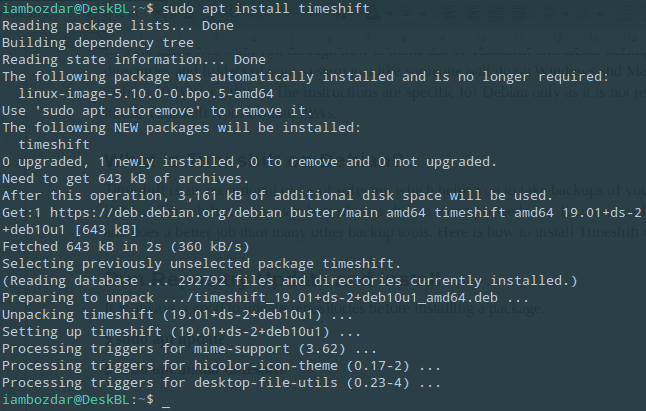
Task: Click the blinking cursor at the bottom prompt
Action: 166,402
